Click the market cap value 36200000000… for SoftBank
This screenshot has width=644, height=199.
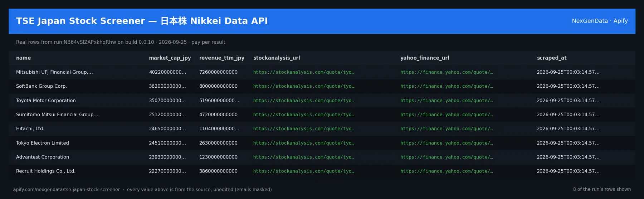(x=167, y=86)
